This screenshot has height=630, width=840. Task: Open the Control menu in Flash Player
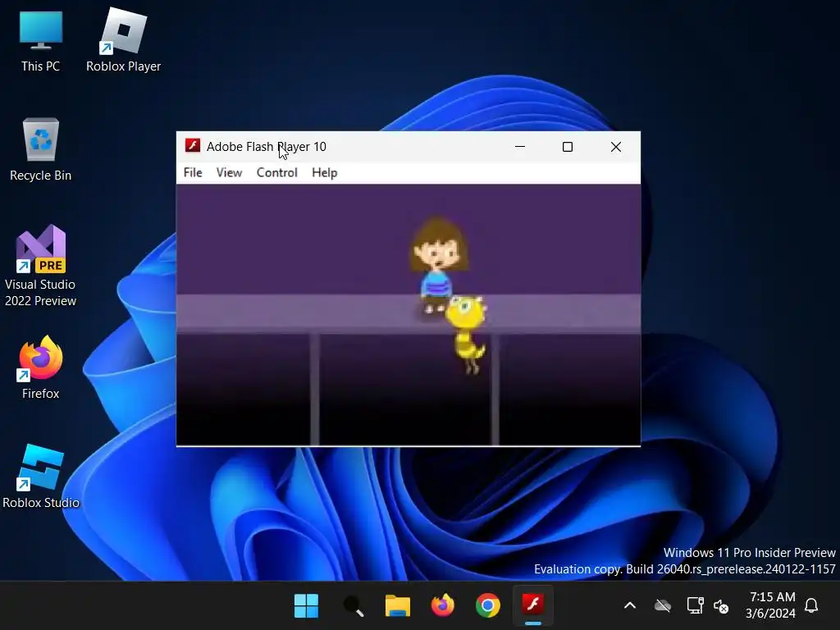(x=277, y=172)
